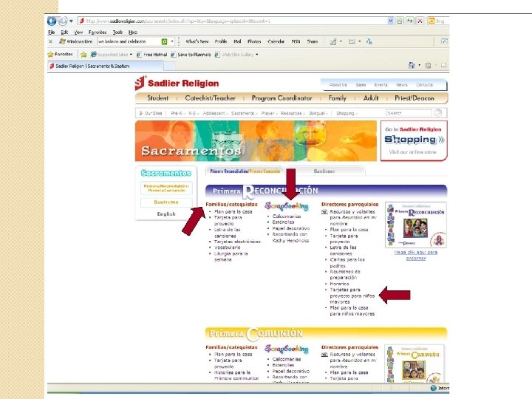Click the Vocabulario link under Reconciliación
532x399 pixels.
(x=227, y=248)
